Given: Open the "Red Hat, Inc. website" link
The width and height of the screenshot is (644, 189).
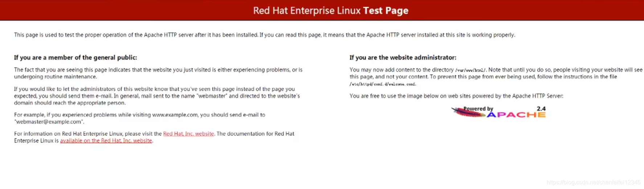Looking at the screenshot, I should tap(189, 134).
